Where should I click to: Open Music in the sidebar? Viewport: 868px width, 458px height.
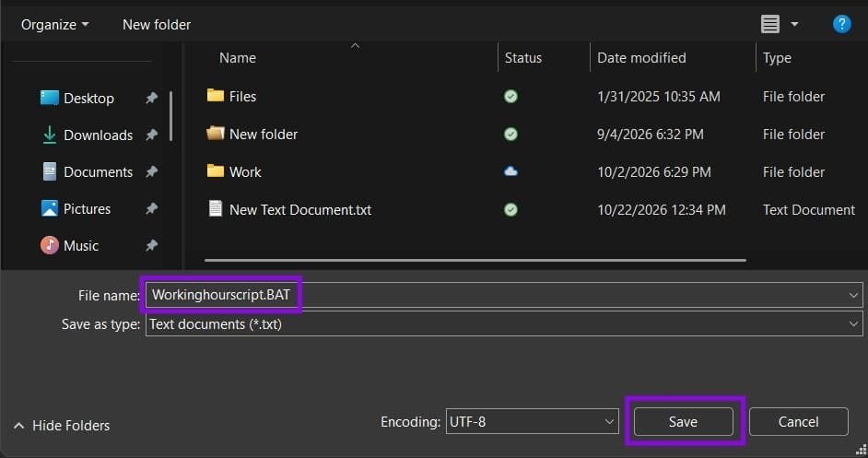(x=81, y=245)
